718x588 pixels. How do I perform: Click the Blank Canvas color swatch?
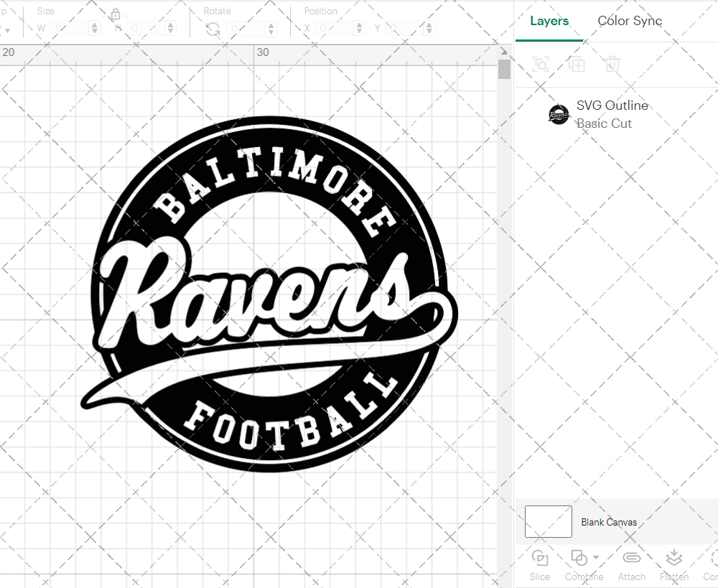click(548, 522)
